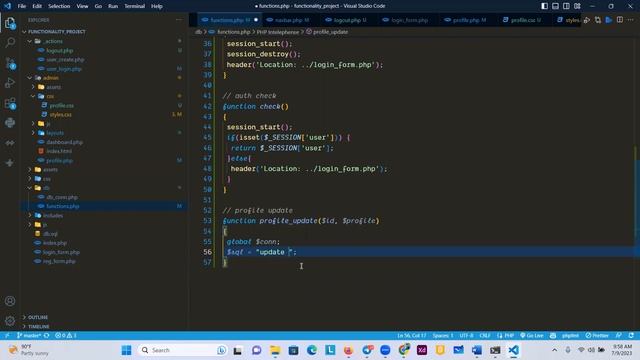Open db_conn.php in the explorer

(62, 197)
